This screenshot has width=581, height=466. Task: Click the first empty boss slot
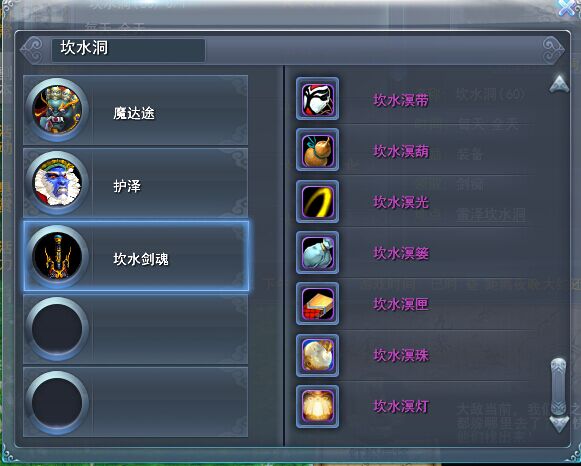[136, 329]
